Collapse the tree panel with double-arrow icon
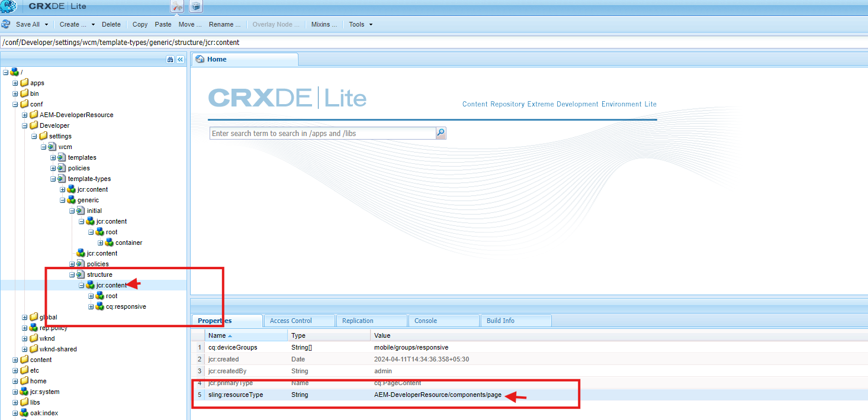Screen dimensions: 868x420 click(180, 59)
